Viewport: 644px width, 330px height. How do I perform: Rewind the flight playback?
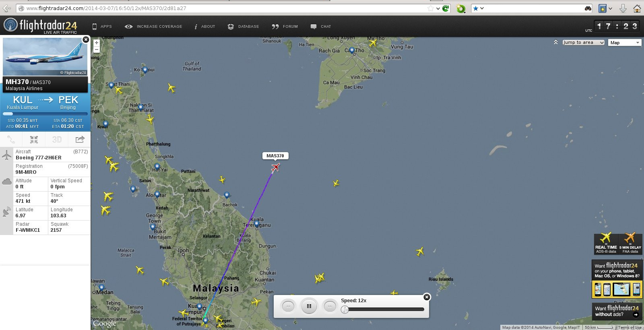tap(288, 306)
